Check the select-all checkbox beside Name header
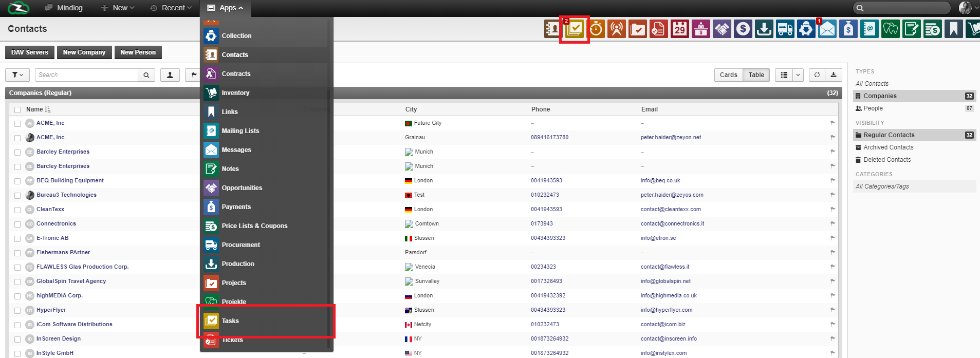This screenshot has width=980, height=358. point(17,110)
